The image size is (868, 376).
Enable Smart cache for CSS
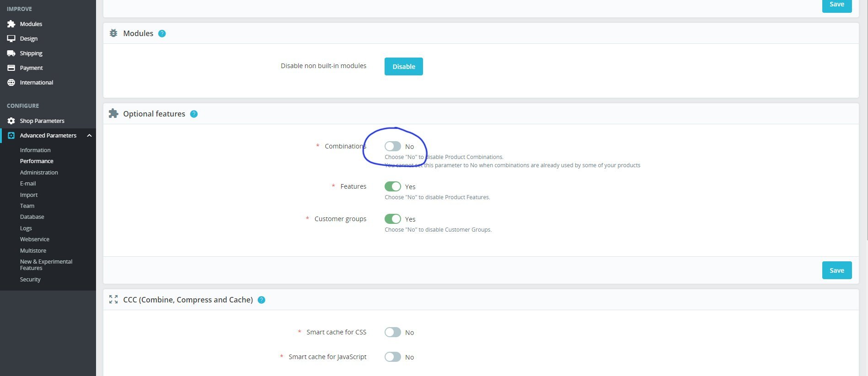point(393,332)
